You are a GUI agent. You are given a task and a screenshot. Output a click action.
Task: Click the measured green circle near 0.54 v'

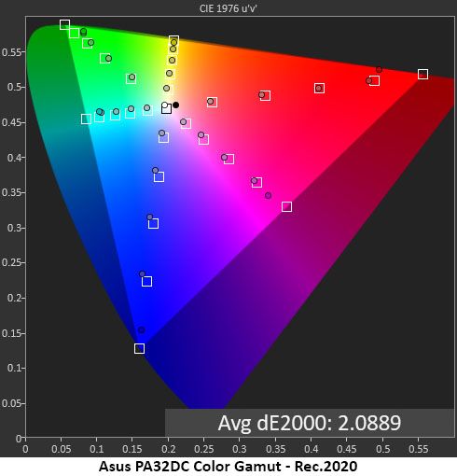coord(108,59)
